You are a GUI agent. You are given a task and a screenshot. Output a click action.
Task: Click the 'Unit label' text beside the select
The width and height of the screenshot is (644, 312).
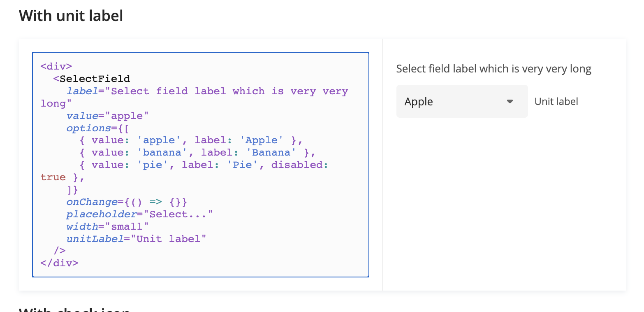coord(556,101)
